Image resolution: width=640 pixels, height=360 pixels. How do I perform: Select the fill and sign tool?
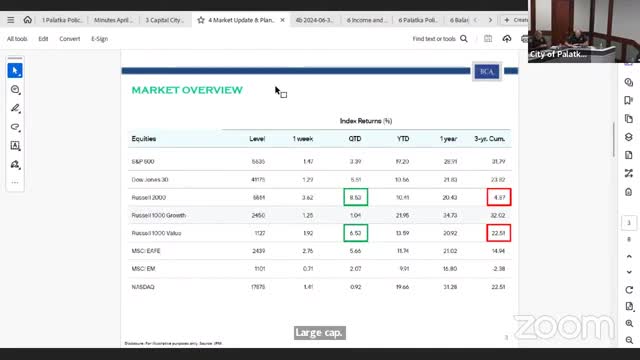tap(15, 164)
